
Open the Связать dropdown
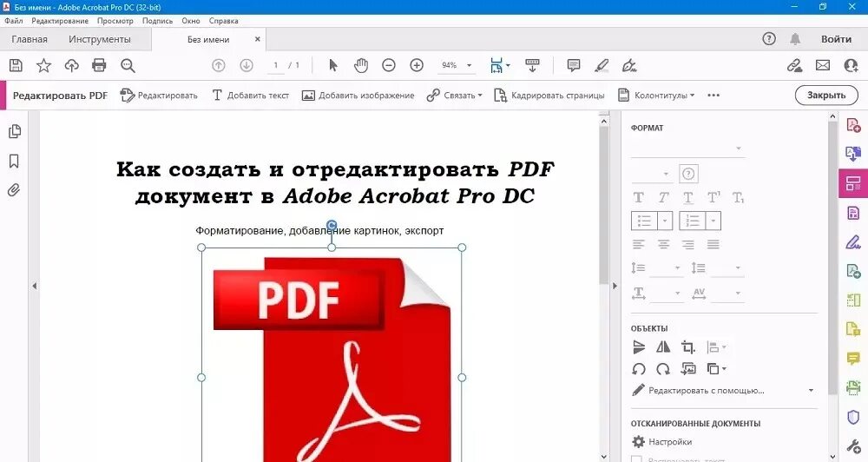[x=455, y=96]
